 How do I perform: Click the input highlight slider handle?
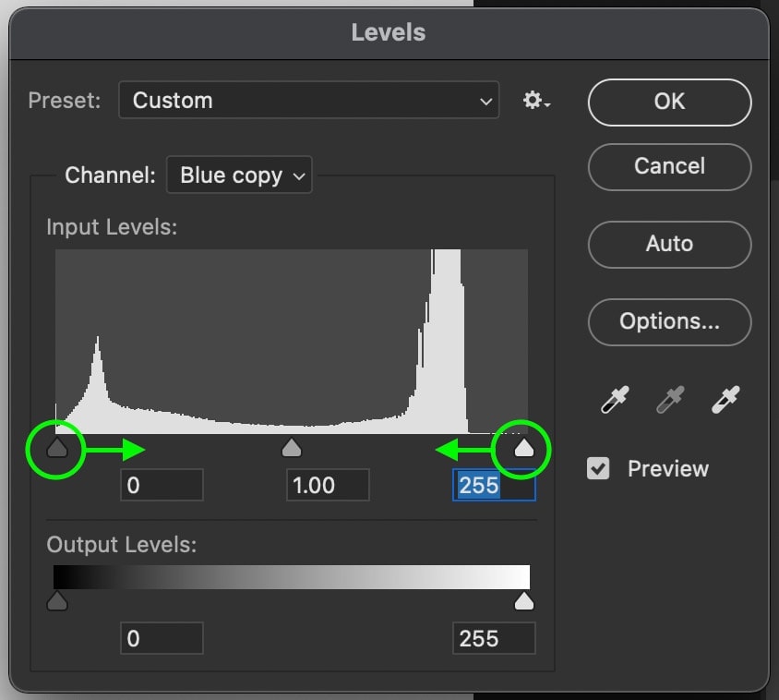click(524, 449)
